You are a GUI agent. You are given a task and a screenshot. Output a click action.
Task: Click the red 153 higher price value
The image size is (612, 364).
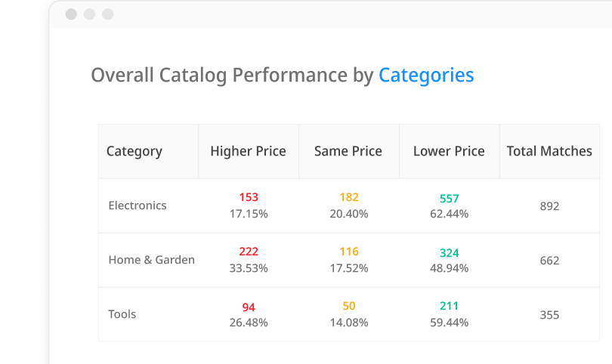click(249, 198)
